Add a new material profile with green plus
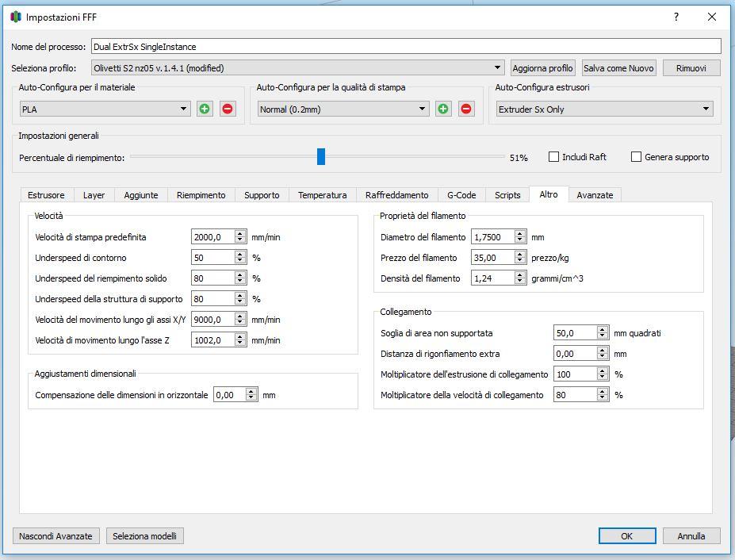The image size is (735, 560). pyautogui.click(x=205, y=109)
